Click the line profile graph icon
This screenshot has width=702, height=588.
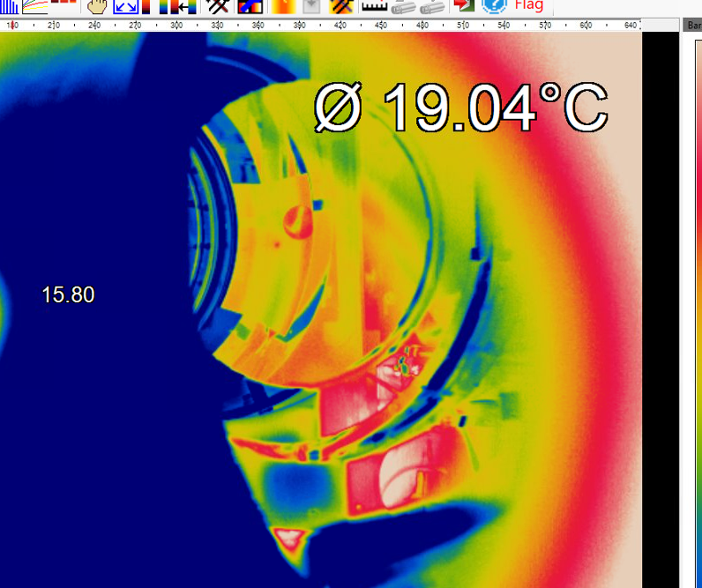pyautogui.click(x=35, y=5)
